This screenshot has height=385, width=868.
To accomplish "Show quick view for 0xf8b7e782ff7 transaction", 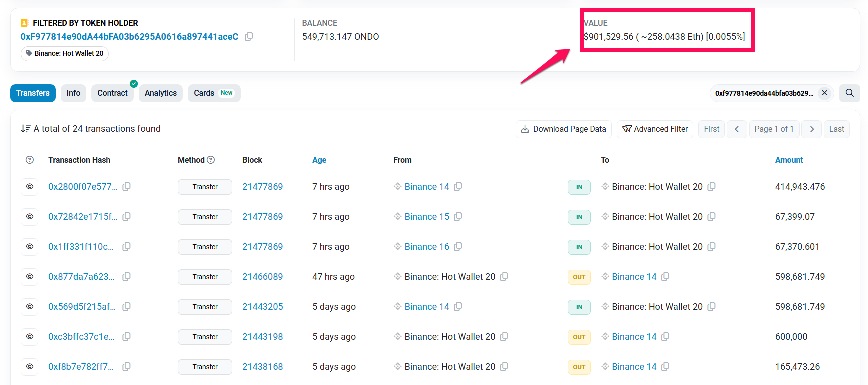I will coord(30,366).
